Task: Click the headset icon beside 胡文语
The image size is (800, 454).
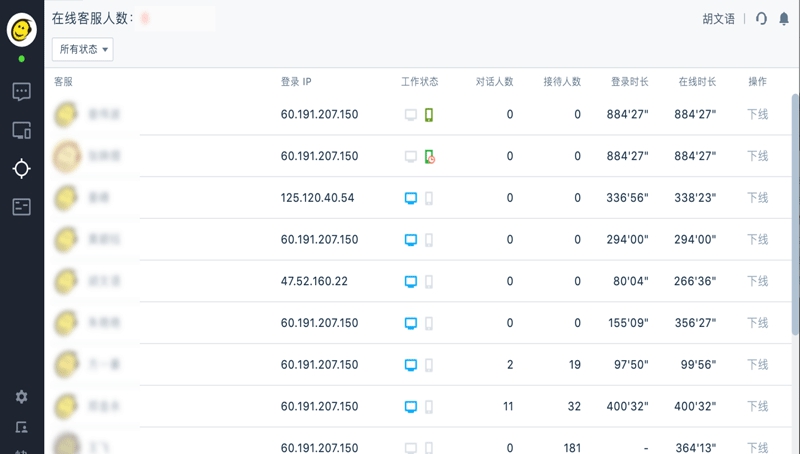Action: pos(761,19)
